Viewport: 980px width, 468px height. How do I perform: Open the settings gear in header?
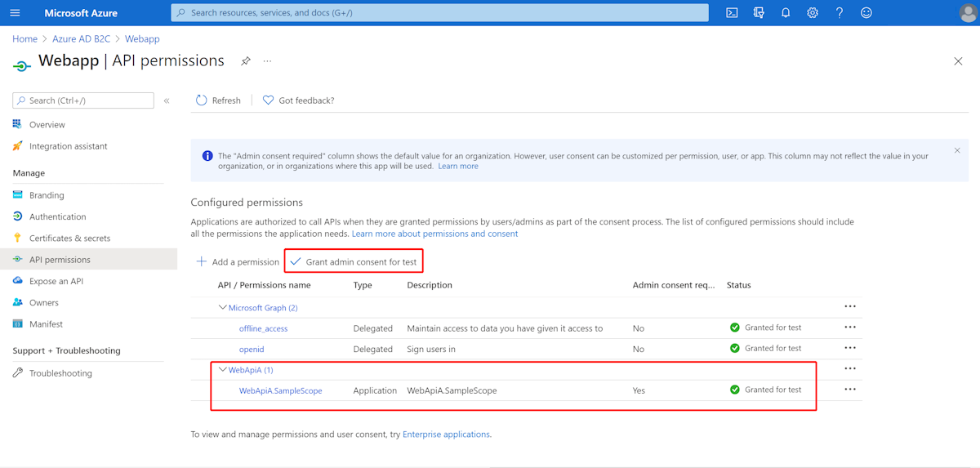click(x=813, y=13)
